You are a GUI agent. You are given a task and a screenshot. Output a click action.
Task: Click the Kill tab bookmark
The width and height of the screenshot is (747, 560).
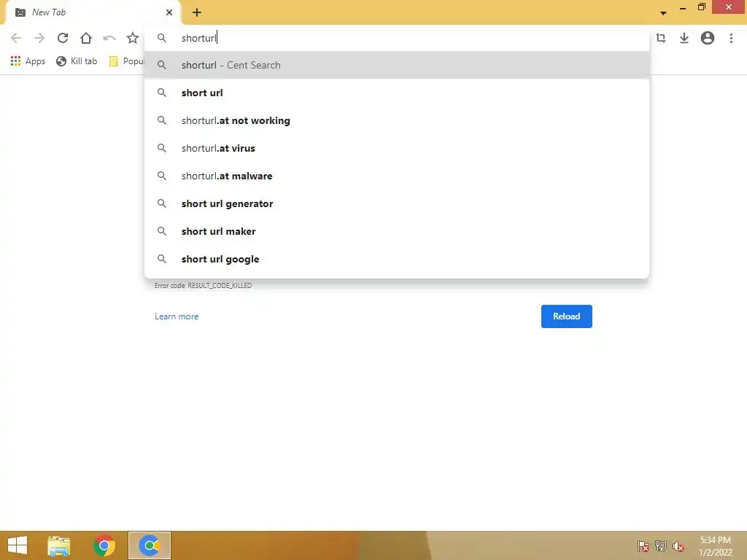[77, 61]
